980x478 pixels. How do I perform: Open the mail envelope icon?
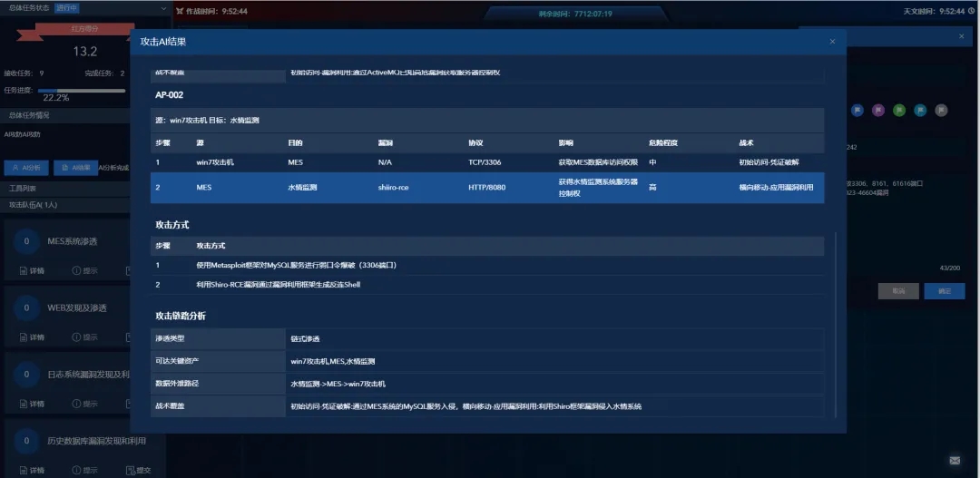click(955, 461)
